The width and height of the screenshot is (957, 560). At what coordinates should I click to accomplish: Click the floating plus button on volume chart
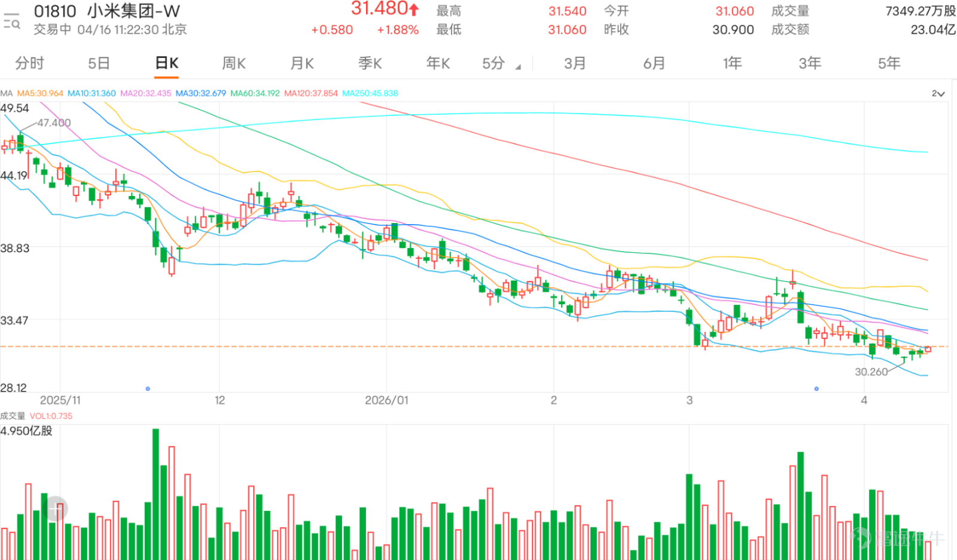(x=56, y=509)
